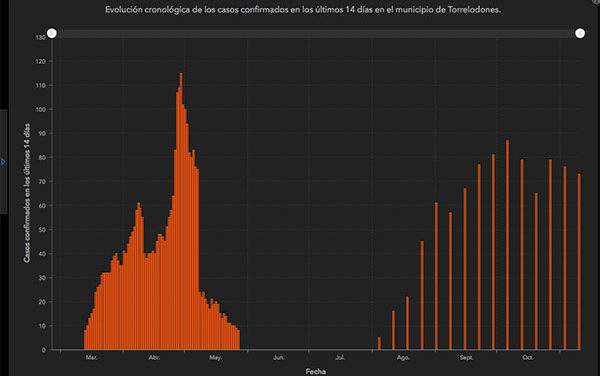Click the 'Sept.' month label
Viewport: 600px width, 376px height.
[466, 358]
